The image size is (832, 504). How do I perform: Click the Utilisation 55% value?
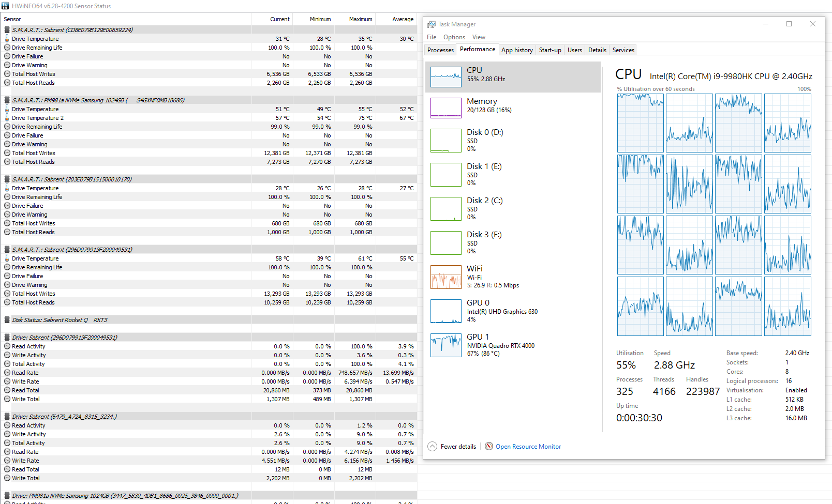click(x=626, y=365)
